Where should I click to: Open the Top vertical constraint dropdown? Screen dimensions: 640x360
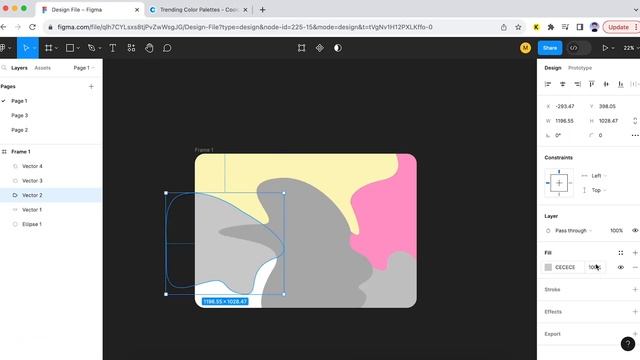click(599, 190)
